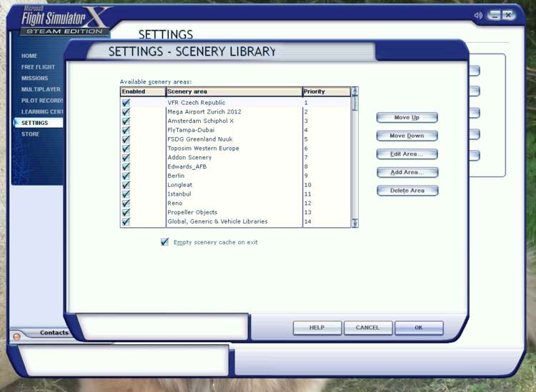
Task: Disable Mega Airport Zurich 2012 scenery
Action: click(x=126, y=111)
